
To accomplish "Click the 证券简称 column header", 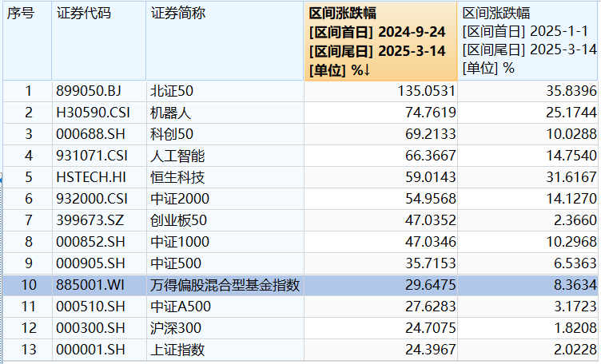I will tap(225, 41).
